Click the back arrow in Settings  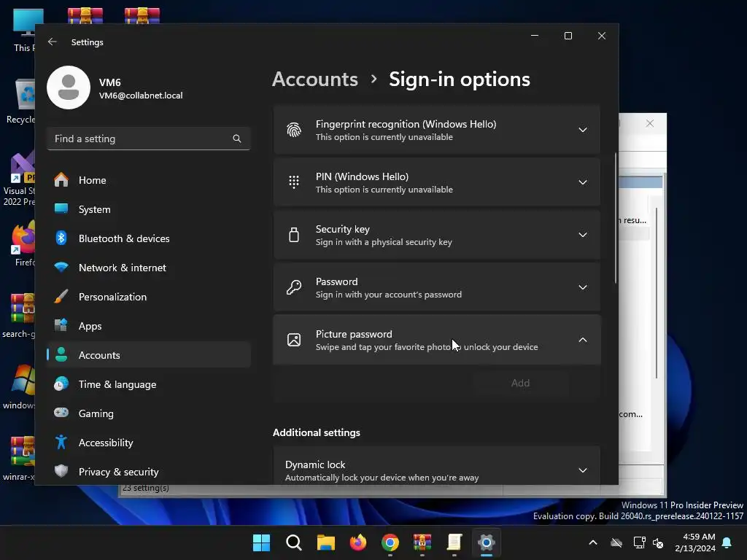click(x=53, y=42)
